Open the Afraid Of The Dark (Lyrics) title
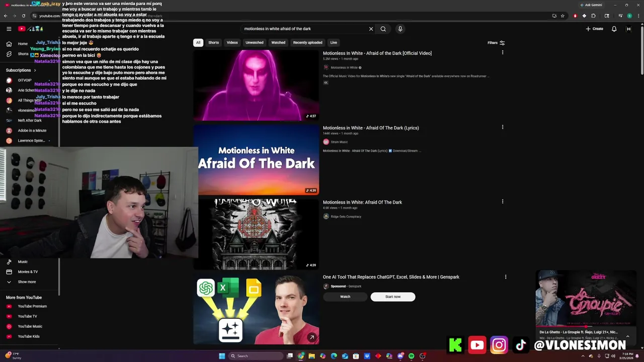 (x=371, y=128)
